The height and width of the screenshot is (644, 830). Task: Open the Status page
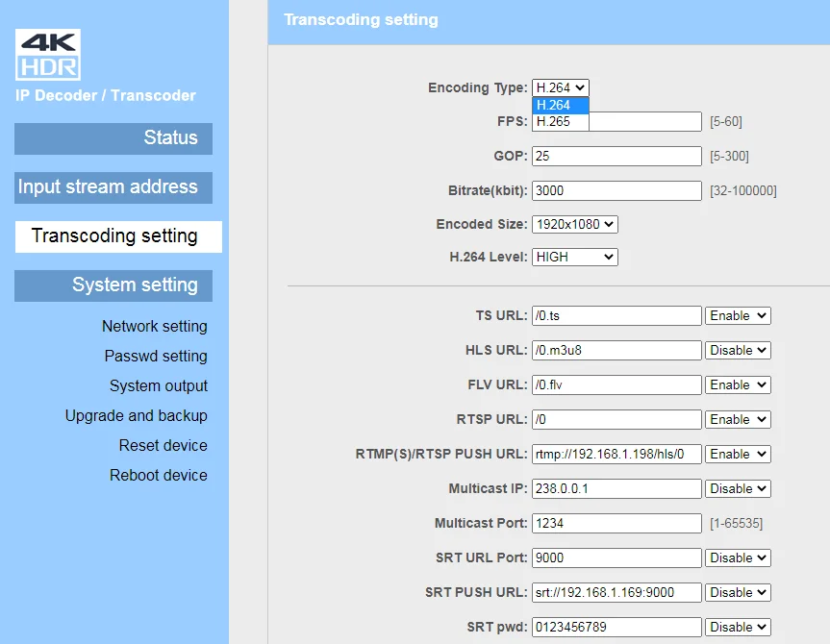113,137
